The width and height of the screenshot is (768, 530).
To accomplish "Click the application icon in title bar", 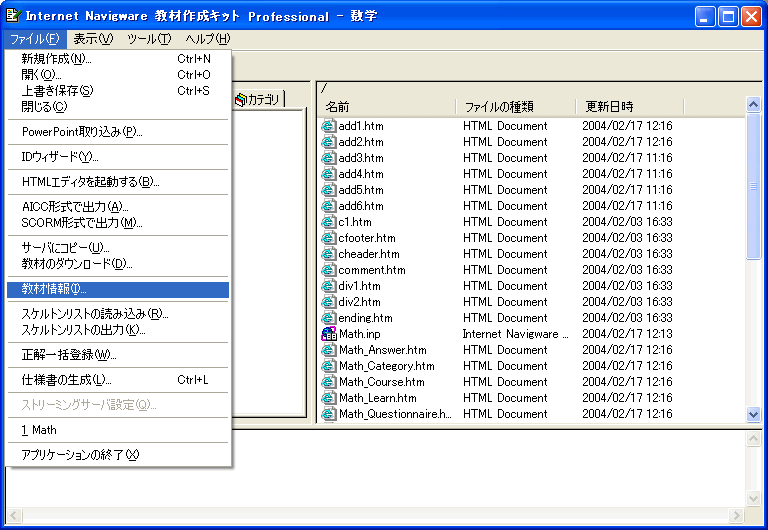I will tap(13, 16).
